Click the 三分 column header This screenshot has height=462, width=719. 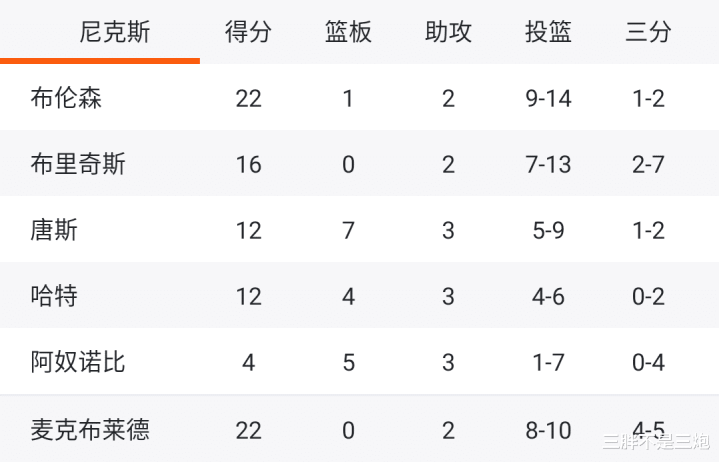[x=648, y=32]
